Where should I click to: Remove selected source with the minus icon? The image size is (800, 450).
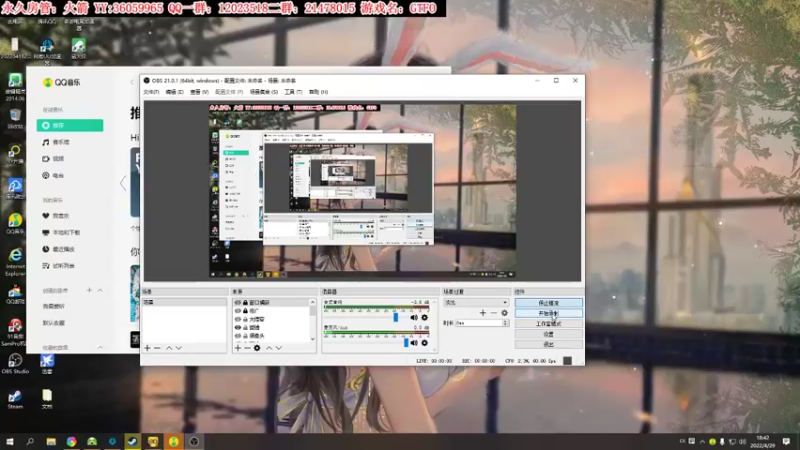tap(247, 348)
